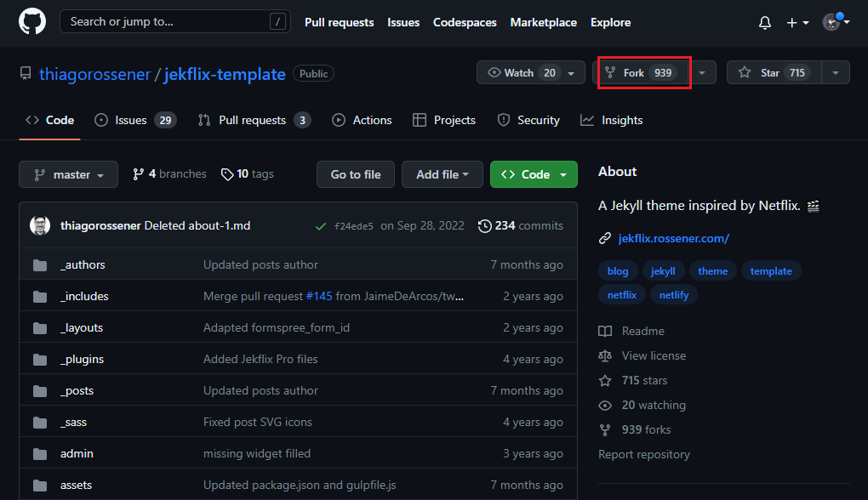Click the Search or jump to field
The height and width of the screenshot is (500, 868).
(x=175, y=21)
